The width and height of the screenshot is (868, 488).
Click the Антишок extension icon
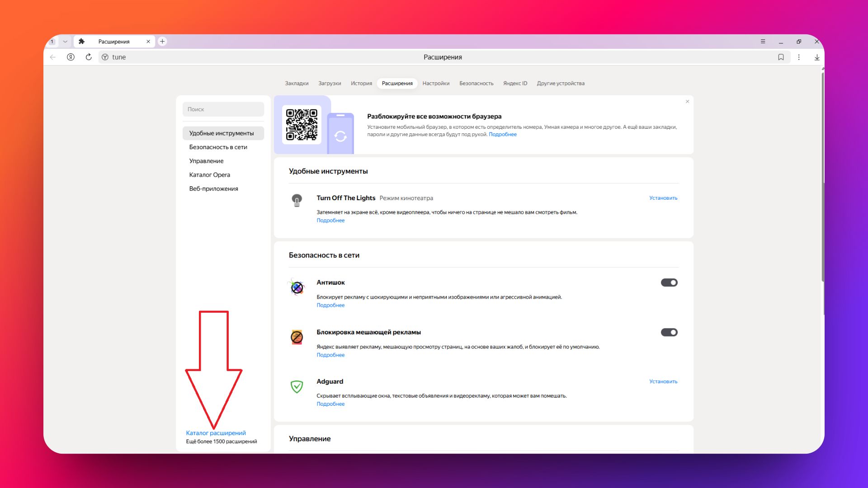pyautogui.click(x=297, y=287)
